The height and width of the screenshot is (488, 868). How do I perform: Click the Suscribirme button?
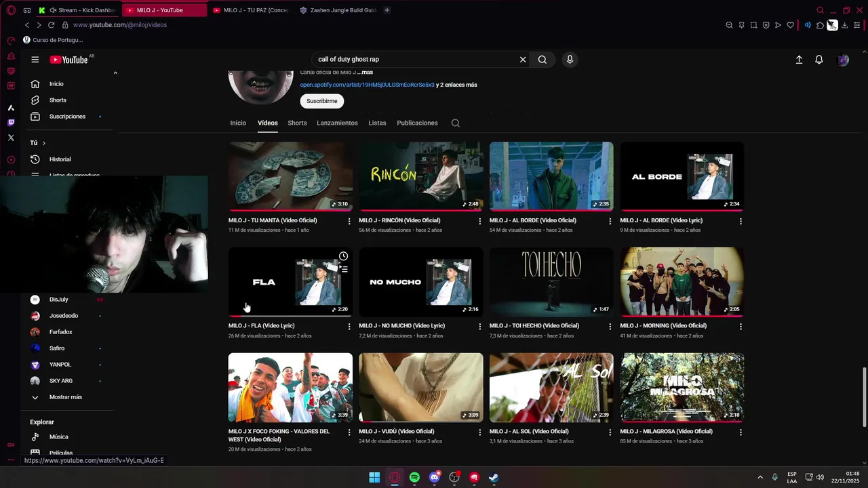pyautogui.click(x=322, y=101)
